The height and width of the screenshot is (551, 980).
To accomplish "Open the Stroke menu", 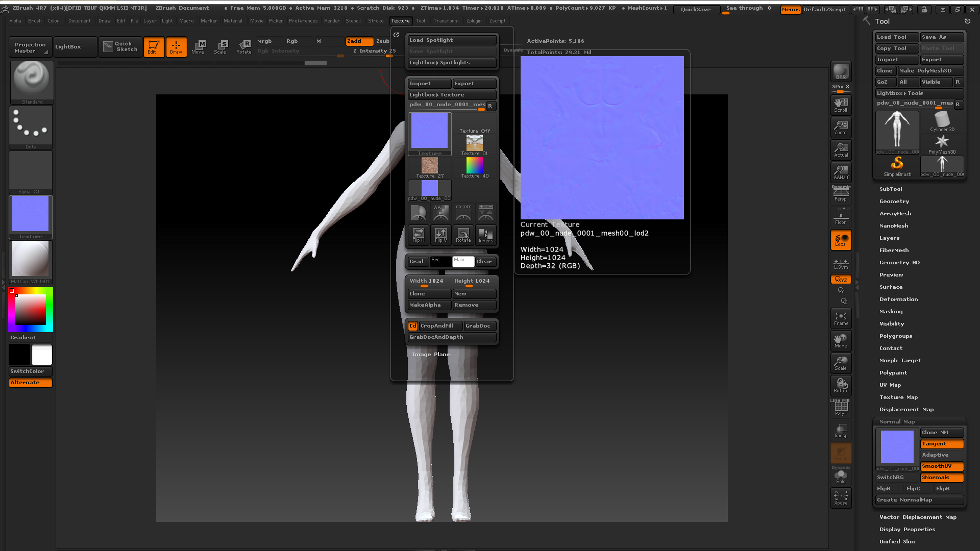I will click(x=376, y=21).
